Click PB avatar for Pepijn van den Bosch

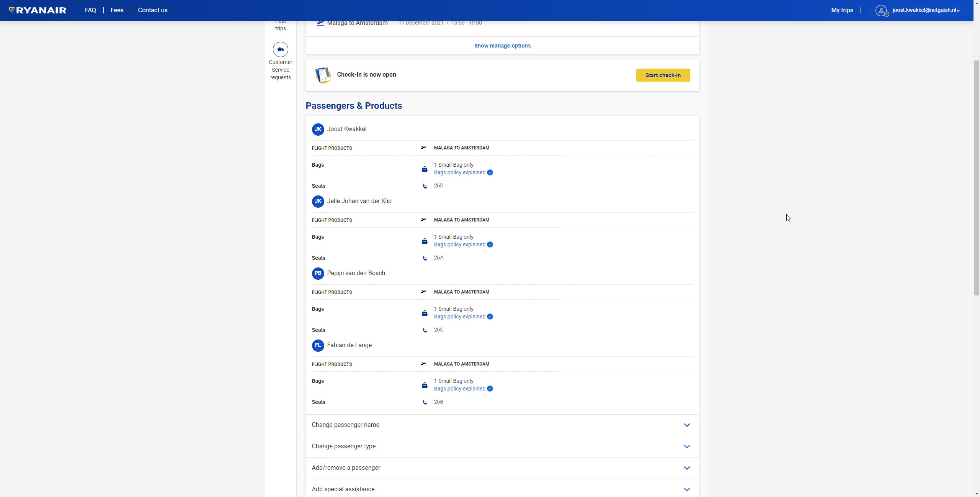[x=318, y=274]
